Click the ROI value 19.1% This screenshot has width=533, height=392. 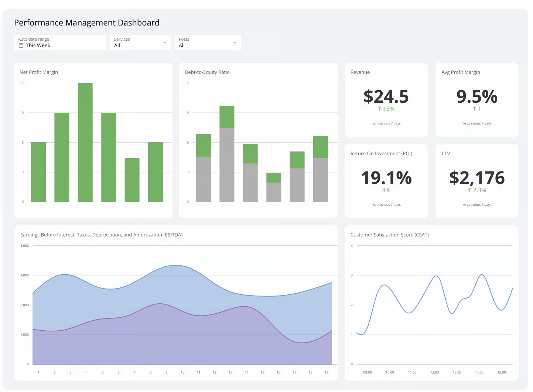tap(386, 178)
